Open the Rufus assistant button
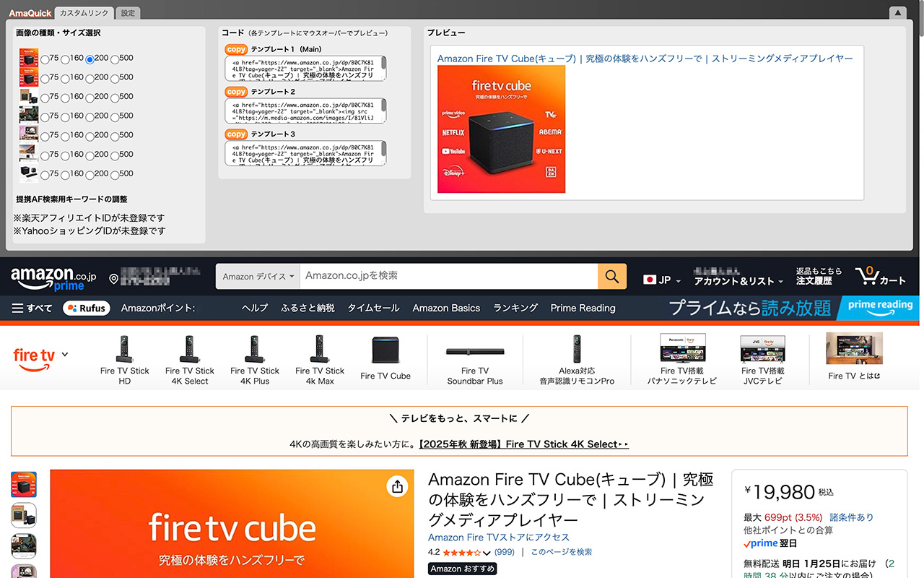 coord(86,308)
